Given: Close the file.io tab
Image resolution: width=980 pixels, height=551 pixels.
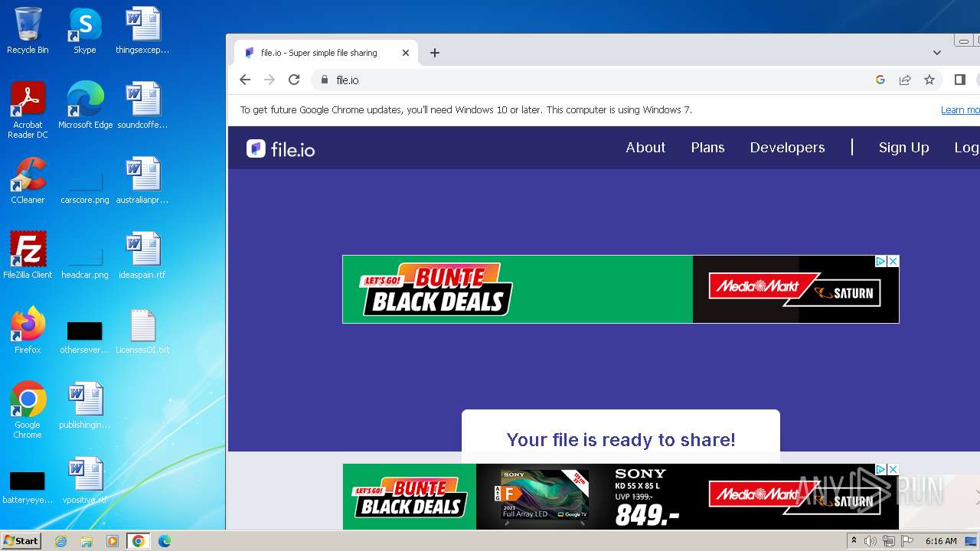Looking at the screenshot, I should (x=406, y=53).
